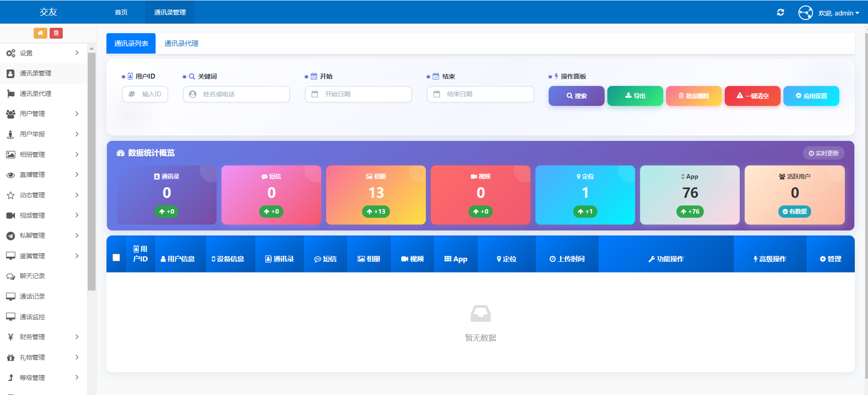
Task: Open 通讯录代理 sidebar item
Action: pyautogui.click(x=35, y=94)
